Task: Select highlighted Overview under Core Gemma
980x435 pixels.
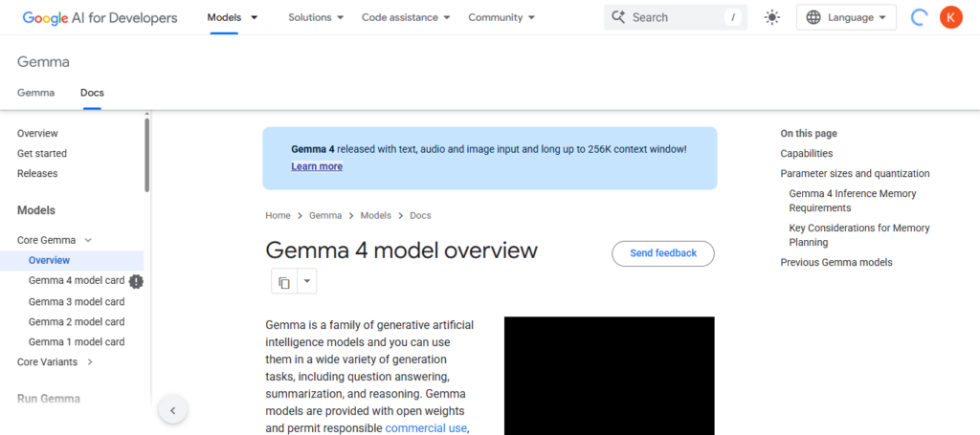Action: [72, 260]
